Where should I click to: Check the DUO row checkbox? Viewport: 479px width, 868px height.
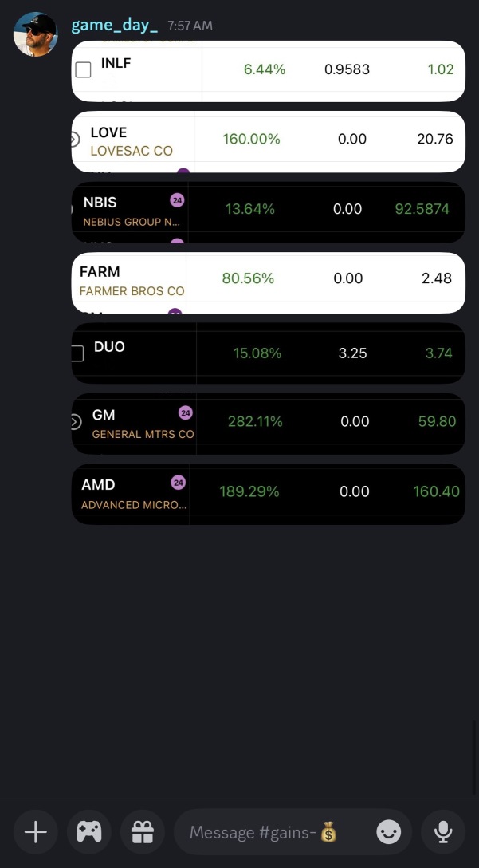[77, 353]
